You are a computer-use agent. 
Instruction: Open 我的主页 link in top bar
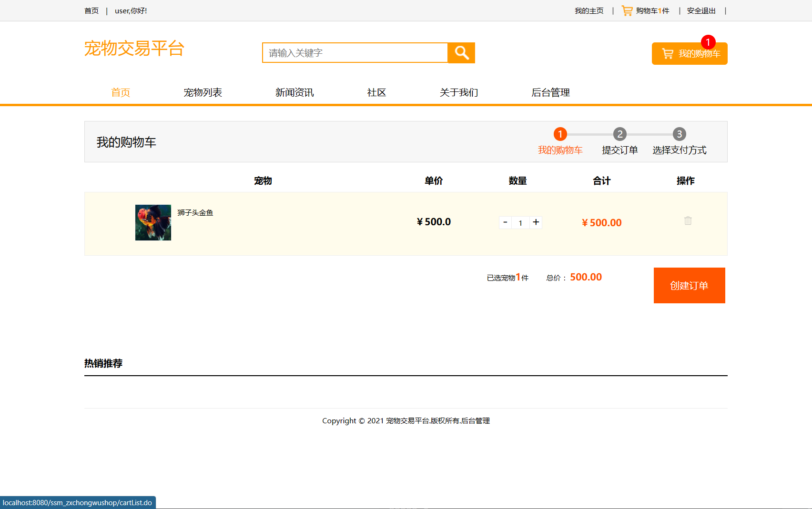[589, 11]
